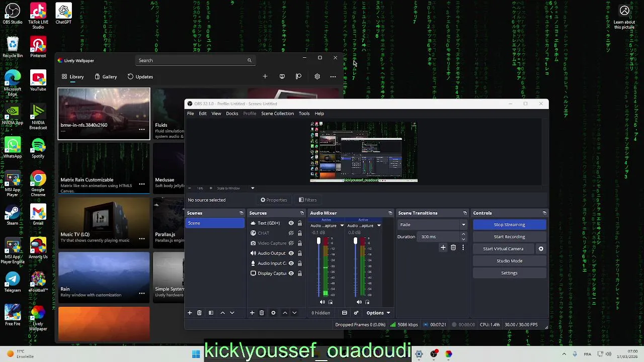Delete source using Sources trash icon
The height and width of the screenshot is (362, 644).
point(262,313)
